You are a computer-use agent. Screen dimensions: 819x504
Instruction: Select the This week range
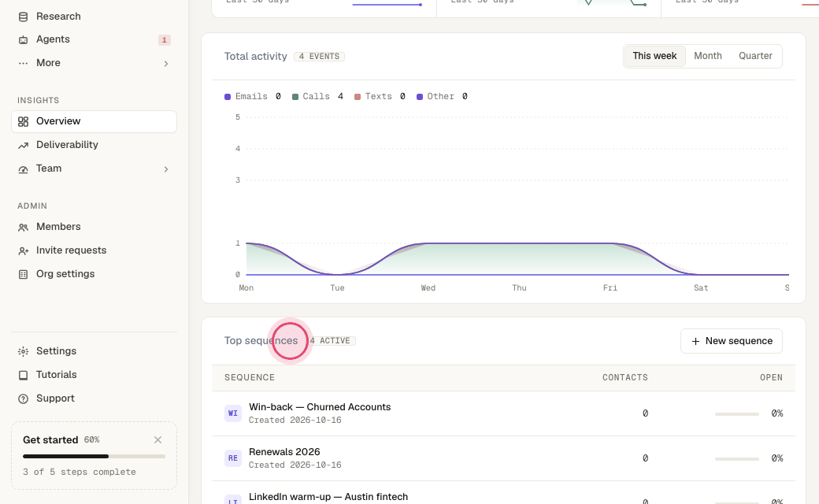pos(654,56)
